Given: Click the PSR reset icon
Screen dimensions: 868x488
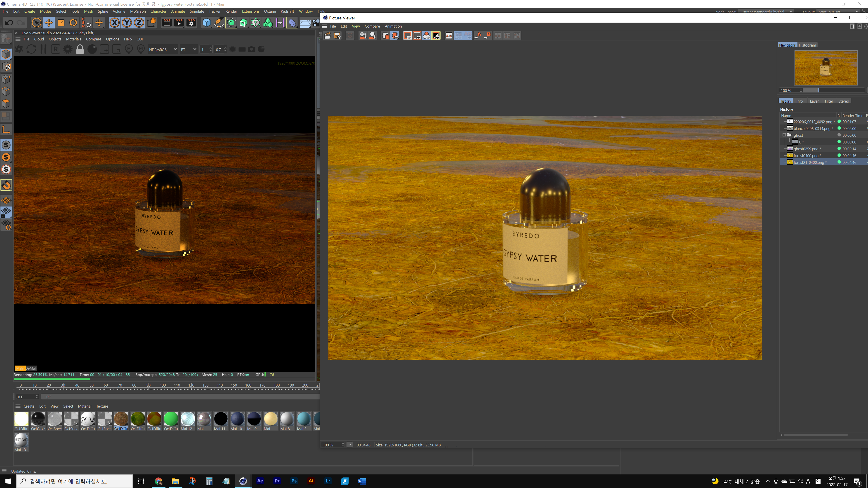Looking at the screenshot, I should tap(86, 23).
